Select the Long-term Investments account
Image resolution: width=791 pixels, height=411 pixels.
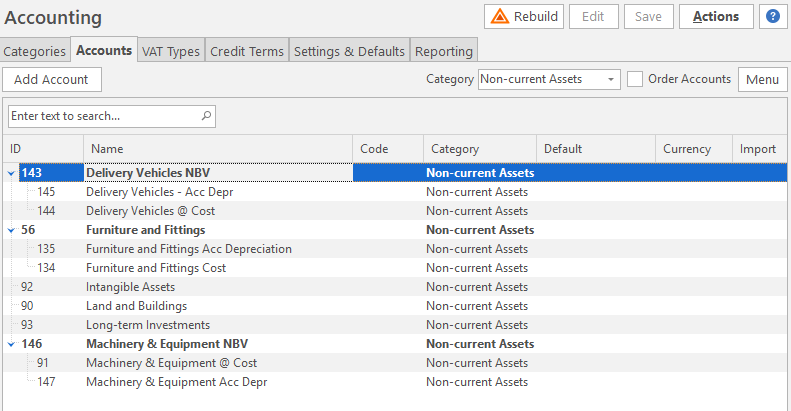(x=396, y=325)
